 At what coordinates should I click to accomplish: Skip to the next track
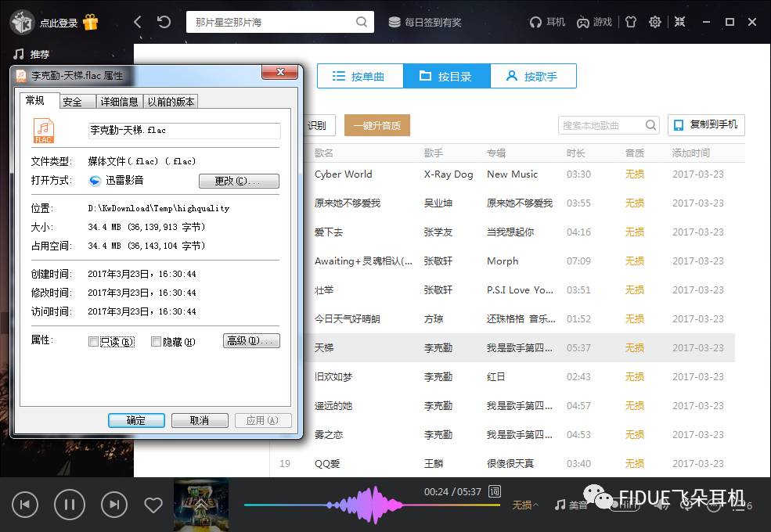click(x=114, y=505)
